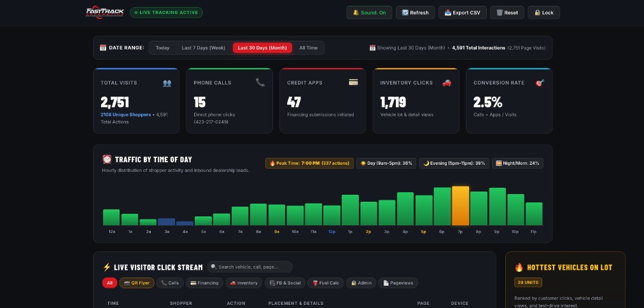
Task: Select the All Time date range
Action: coord(309,48)
